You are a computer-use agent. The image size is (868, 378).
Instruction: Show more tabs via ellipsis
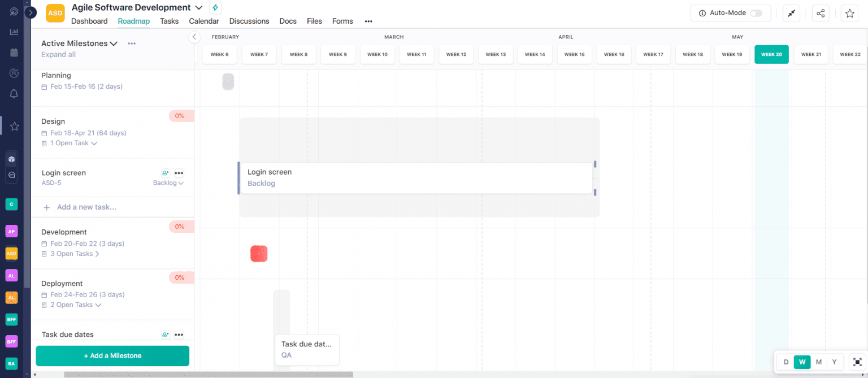(x=368, y=21)
